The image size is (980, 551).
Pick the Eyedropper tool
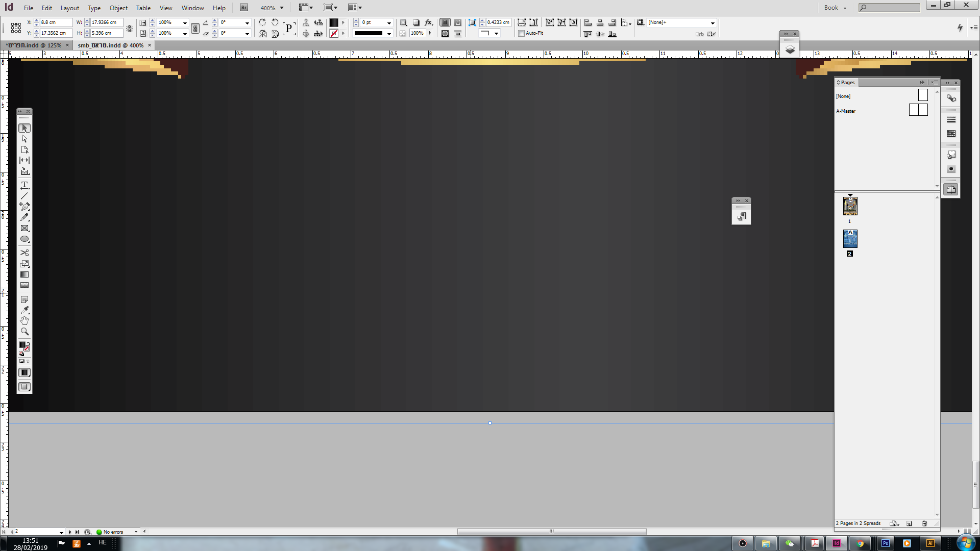pyautogui.click(x=24, y=310)
